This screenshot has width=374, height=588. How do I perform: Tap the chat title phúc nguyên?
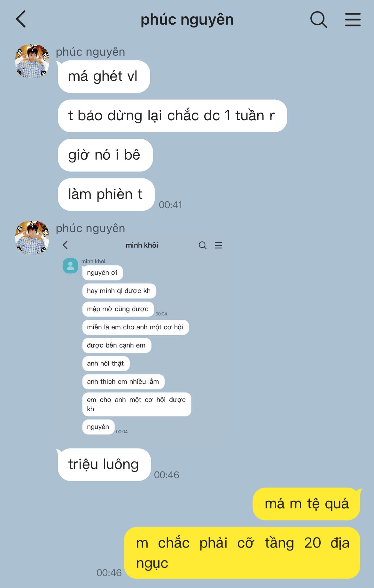187,20
